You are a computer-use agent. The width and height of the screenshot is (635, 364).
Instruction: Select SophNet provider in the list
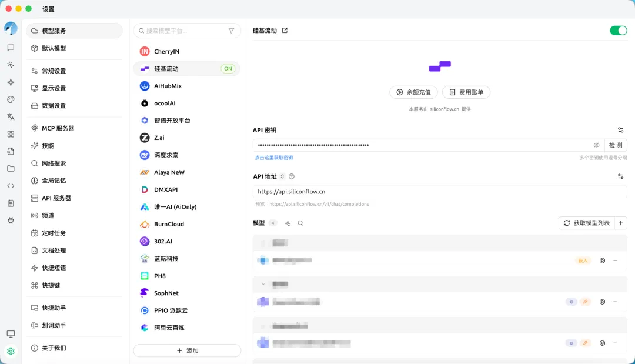coord(187,293)
